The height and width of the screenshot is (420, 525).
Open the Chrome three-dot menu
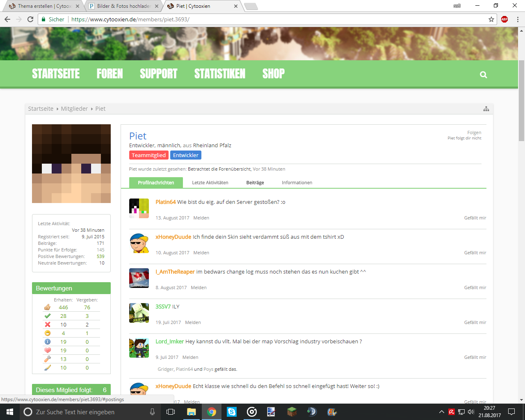[518, 19]
